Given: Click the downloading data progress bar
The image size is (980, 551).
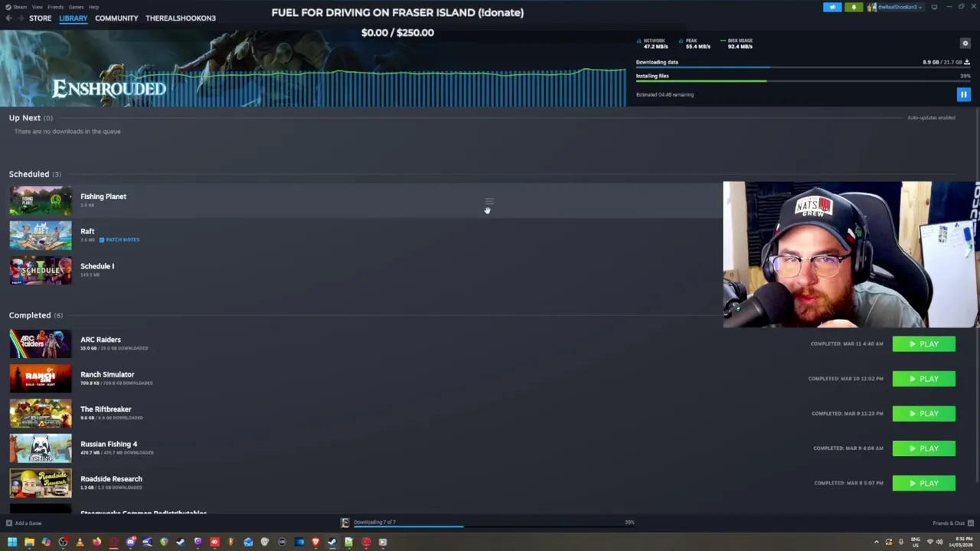Looking at the screenshot, I should pyautogui.click(x=803, y=68).
